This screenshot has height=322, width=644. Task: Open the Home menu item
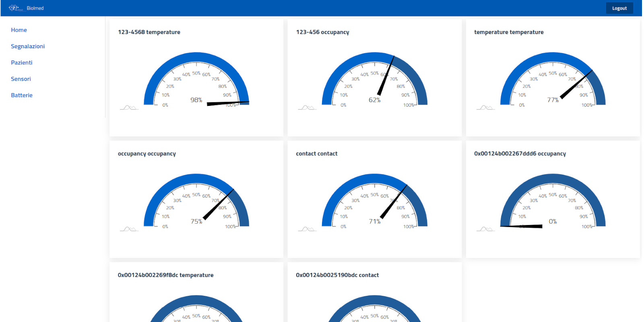(19, 30)
